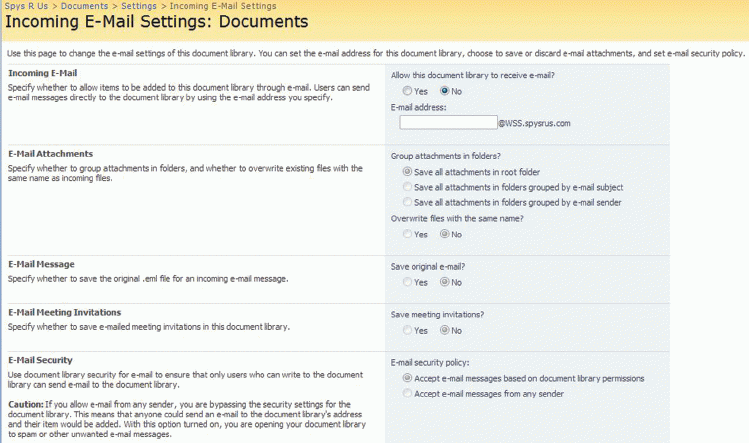Viewport: 749px width, 443px height.
Task: Click the 'Group attachments in folders?' label
Action: [x=446, y=156]
